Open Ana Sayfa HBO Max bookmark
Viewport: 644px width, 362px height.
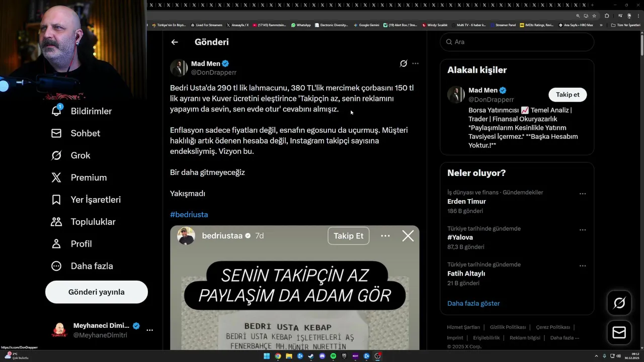(x=576, y=25)
